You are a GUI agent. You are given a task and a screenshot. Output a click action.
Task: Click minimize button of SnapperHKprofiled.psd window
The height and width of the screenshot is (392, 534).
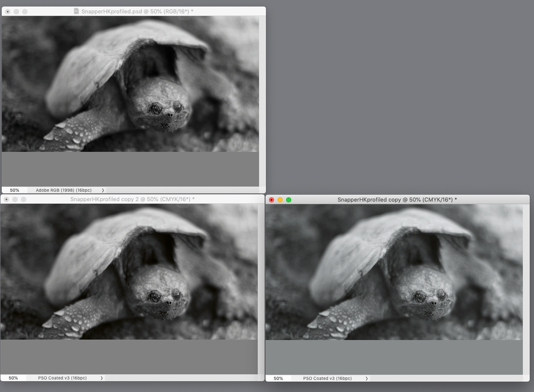pyautogui.click(x=16, y=11)
